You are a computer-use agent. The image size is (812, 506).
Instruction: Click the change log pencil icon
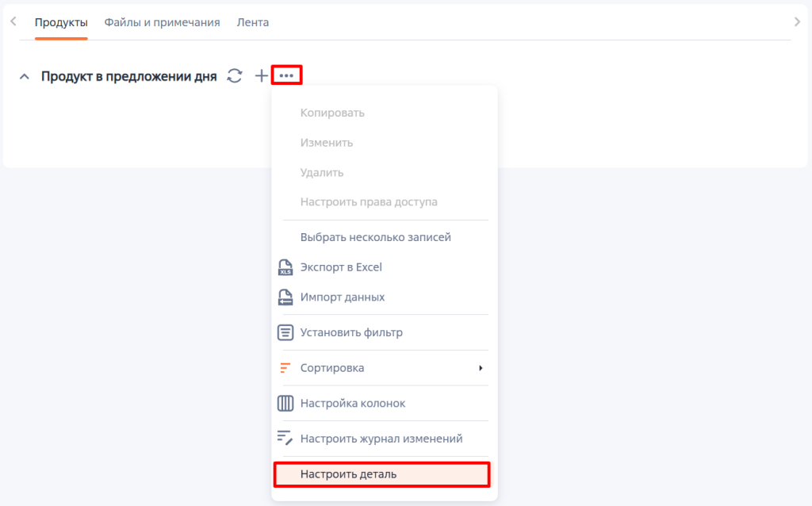pyautogui.click(x=285, y=439)
